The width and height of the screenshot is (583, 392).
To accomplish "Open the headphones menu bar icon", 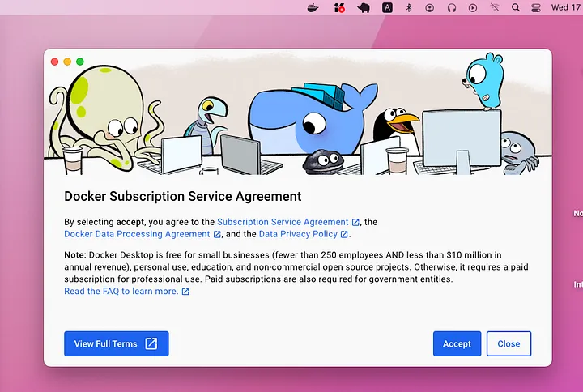I will (x=451, y=7).
